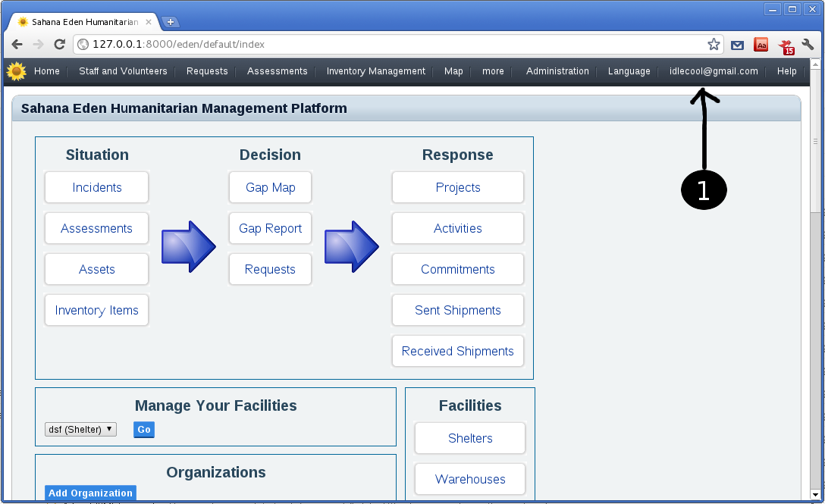Open the 'more' navigation menu
825x504 pixels.
(493, 71)
